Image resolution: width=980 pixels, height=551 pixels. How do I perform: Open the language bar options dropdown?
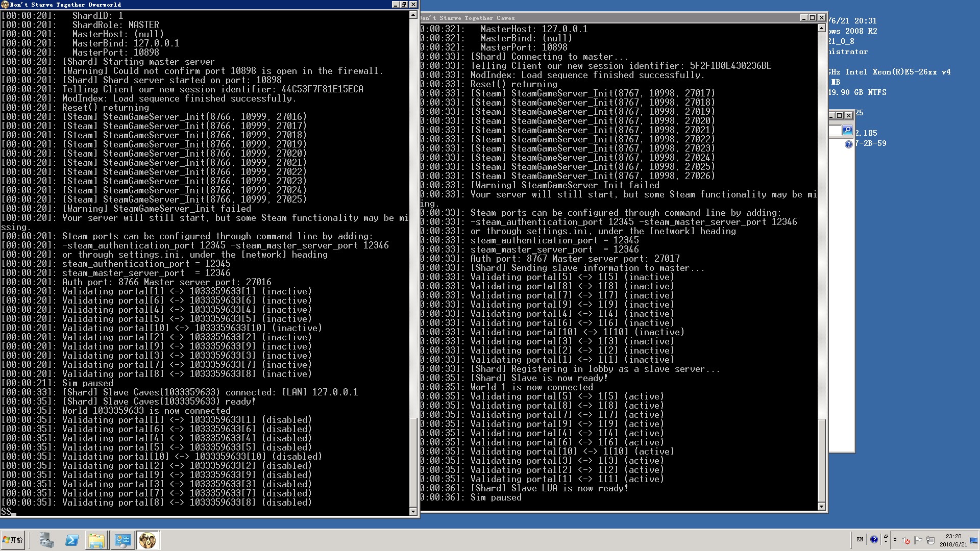[x=886, y=540]
